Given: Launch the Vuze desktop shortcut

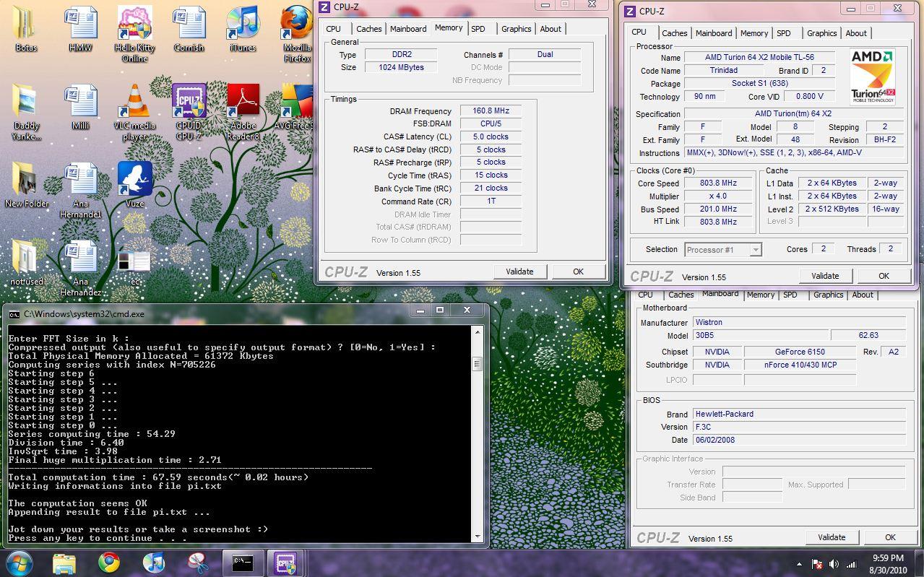Looking at the screenshot, I should 135,185.
